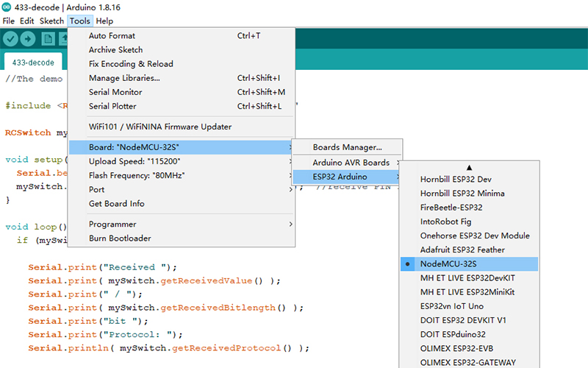The height and width of the screenshot is (368, 588).
Task: Open Boards Manager... from submenu
Action: (x=347, y=147)
